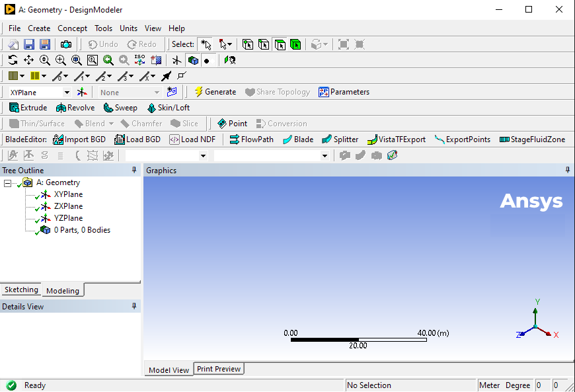The height and width of the screenshot is (392, 575).
Task: Open the File menu
Action: point(15,28)
